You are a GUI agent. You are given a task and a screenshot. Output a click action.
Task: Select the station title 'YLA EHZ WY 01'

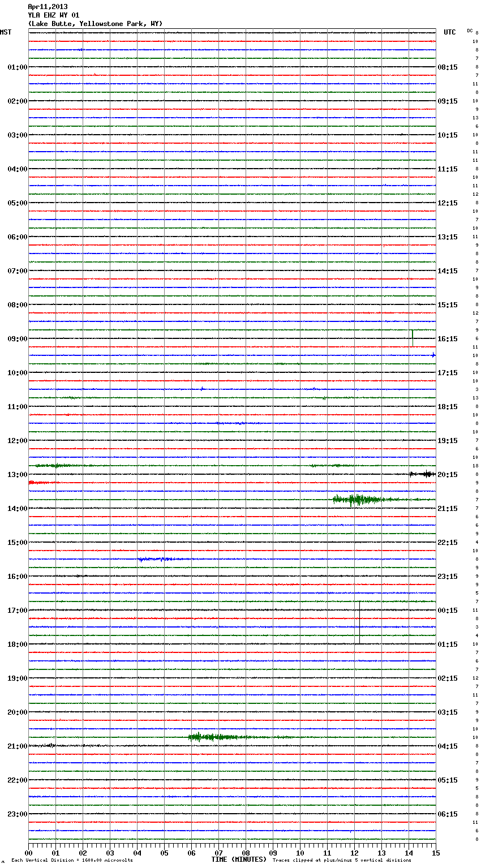pyautogui.click(x=53, y=15)
